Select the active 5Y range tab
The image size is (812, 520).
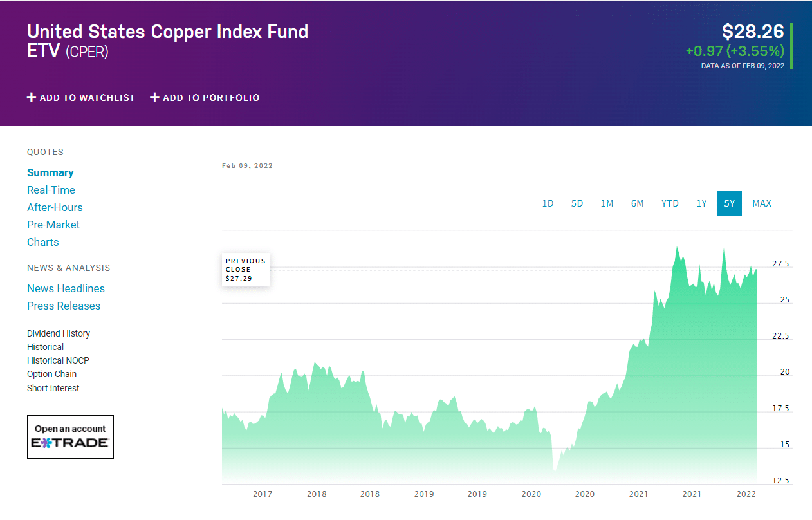[x=729, y=203]
